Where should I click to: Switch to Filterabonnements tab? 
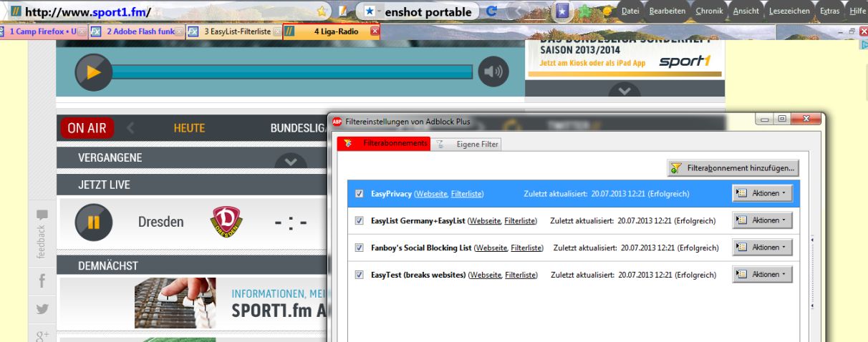[384, 144]
